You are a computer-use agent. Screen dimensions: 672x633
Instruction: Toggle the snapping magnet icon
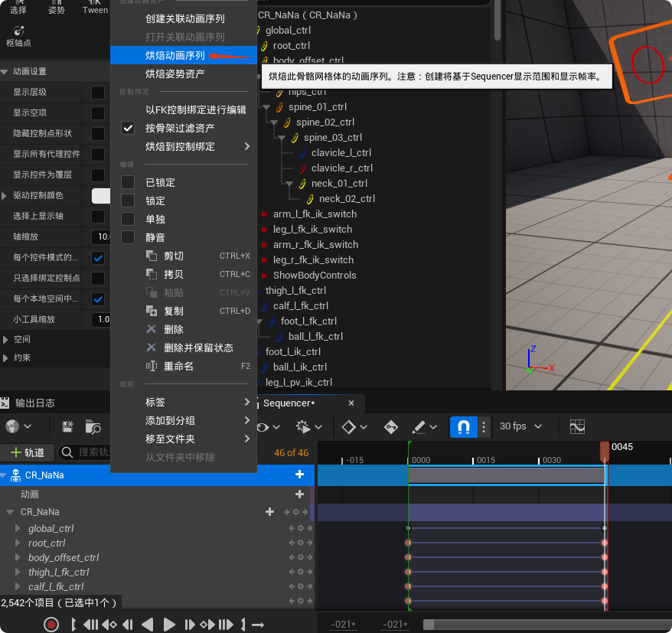point(463,426)
